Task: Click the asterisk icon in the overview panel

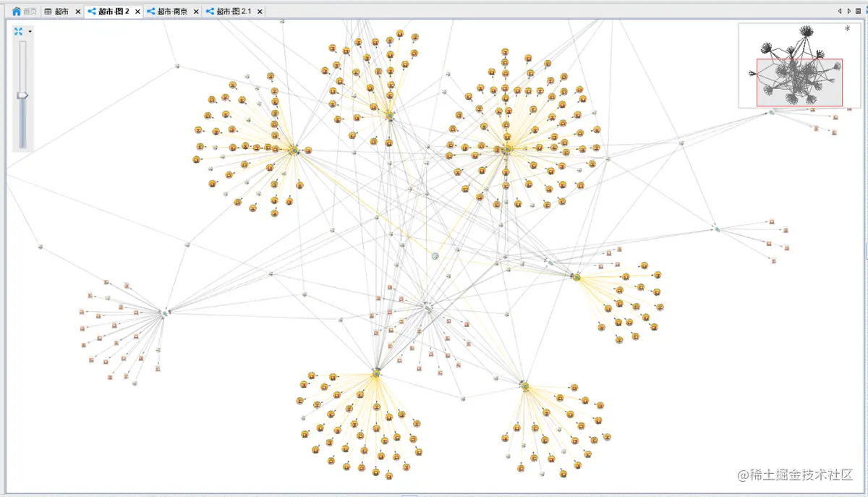Action: point(847,30)
